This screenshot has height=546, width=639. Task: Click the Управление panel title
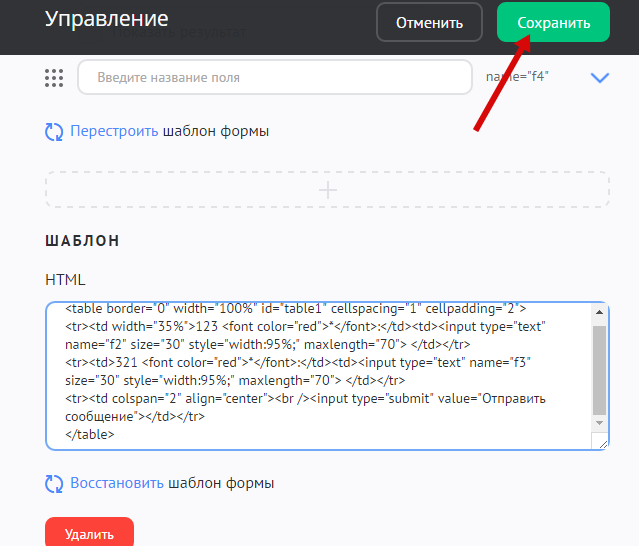point(106,20)
